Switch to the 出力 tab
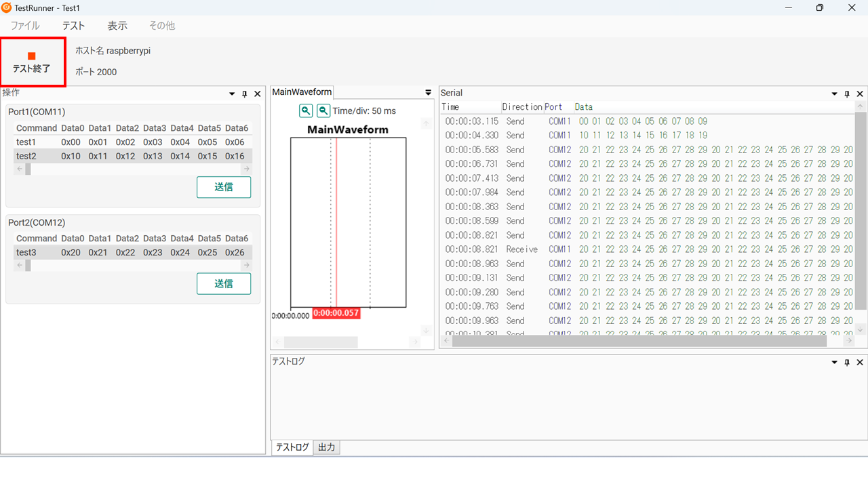 326,447
